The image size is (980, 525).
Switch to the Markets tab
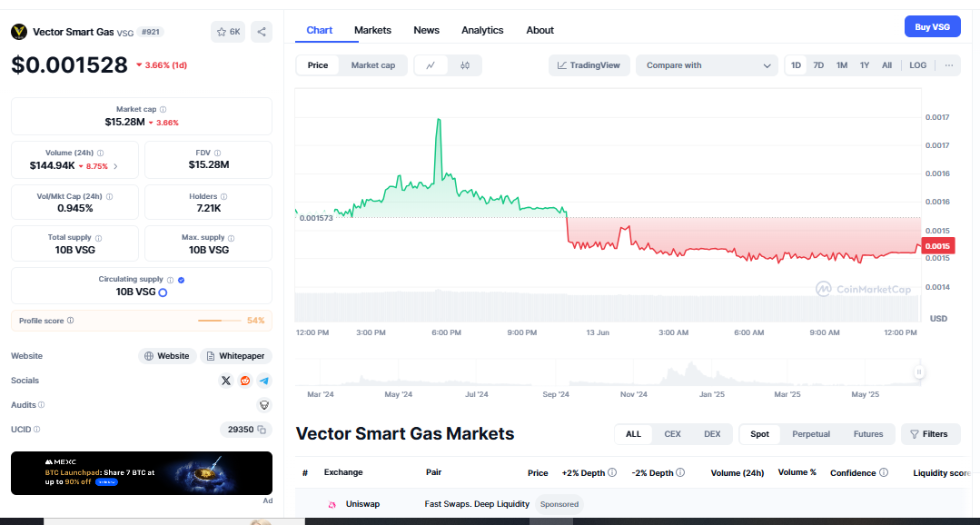tap(372, 30)
